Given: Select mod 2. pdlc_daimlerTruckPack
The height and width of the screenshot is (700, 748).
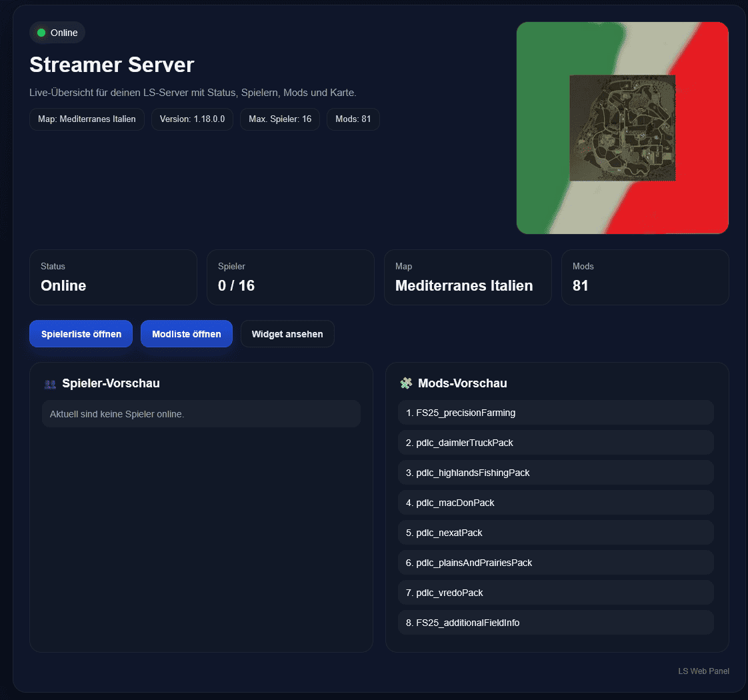Looking at the screenshot, I should click(x=556, y=443).
